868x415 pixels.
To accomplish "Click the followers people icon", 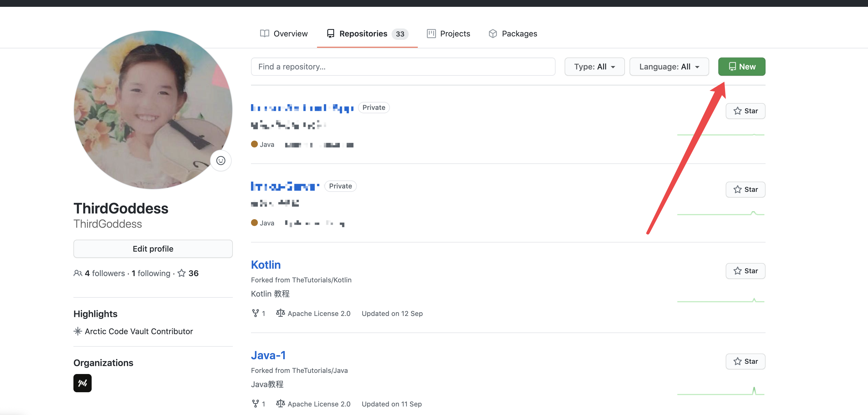I will click(78, 273).
